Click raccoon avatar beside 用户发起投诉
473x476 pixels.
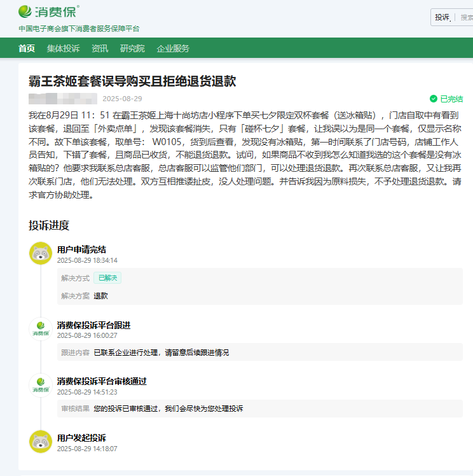tap(41, 442)
